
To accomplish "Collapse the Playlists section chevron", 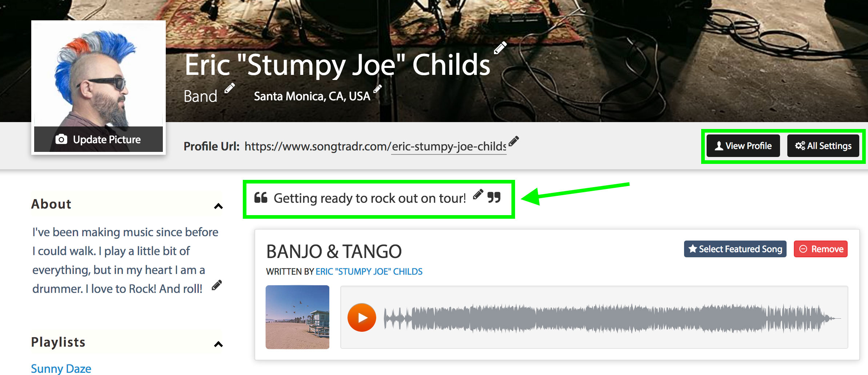I will click(x=218, y=344).
